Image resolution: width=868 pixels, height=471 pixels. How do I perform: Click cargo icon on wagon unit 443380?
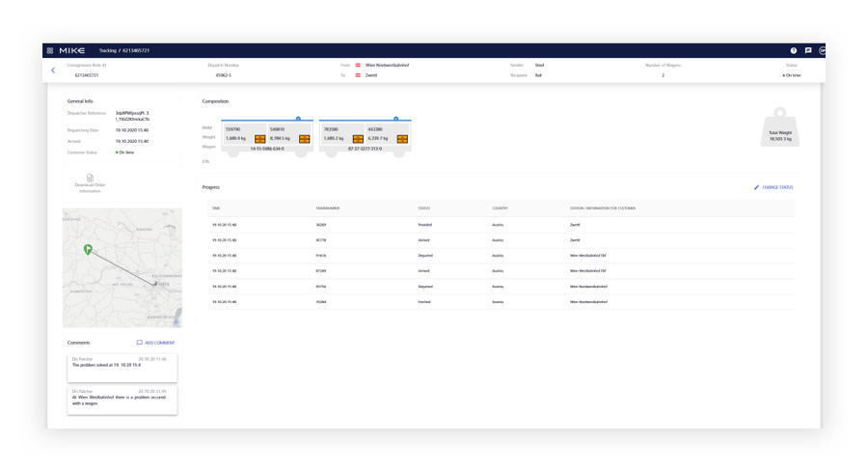pyautogui.click(x=402, y=139)
